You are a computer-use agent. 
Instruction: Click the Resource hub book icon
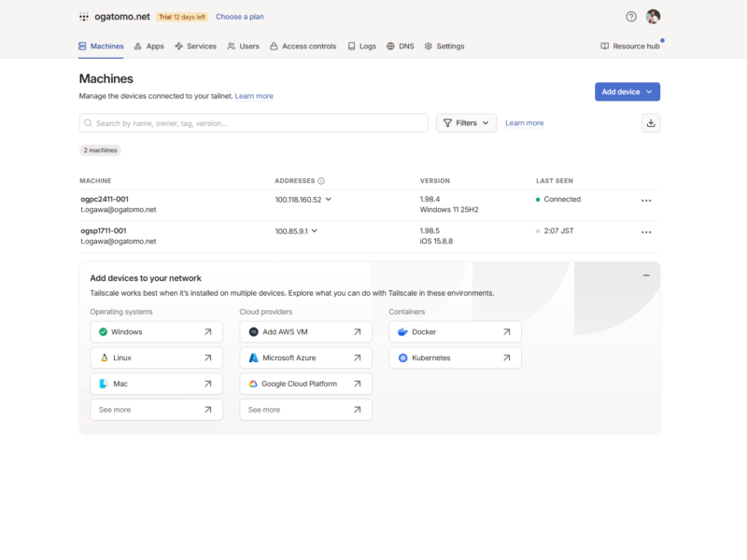(604, 46)
